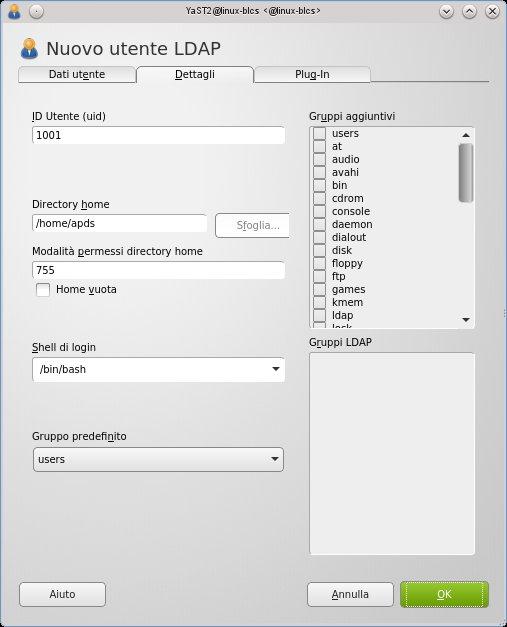Click the groups list scrollbar thumb
The width and height of the screenshot is (507, 627).
(466, 173)
